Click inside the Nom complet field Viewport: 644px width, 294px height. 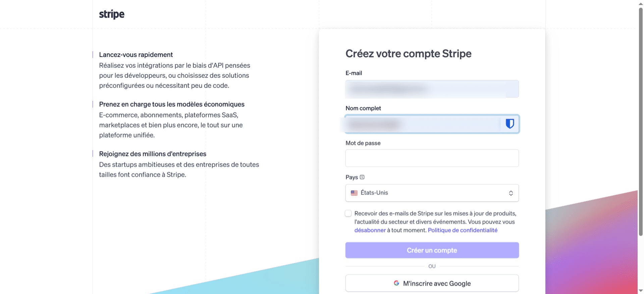423,124
